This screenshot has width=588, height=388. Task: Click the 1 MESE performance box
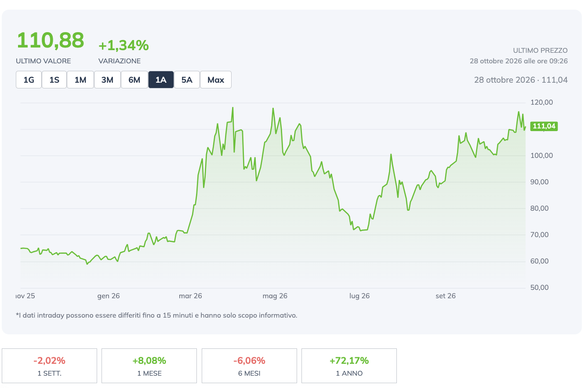tap(149, 366)
